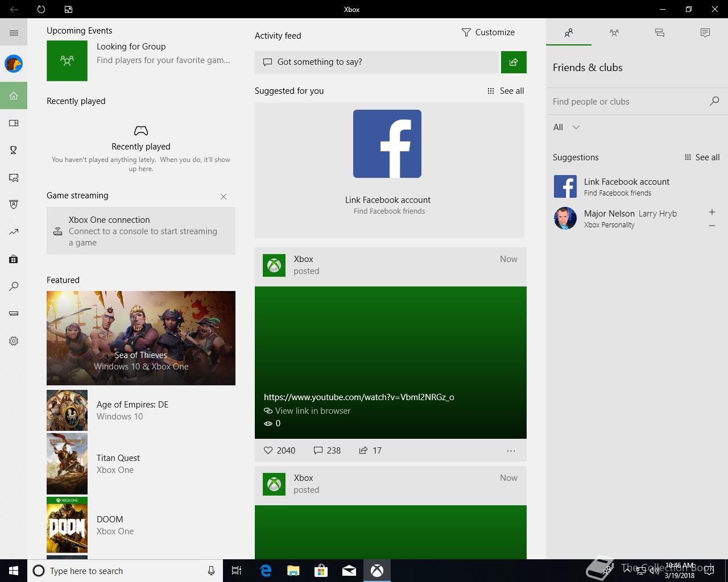This screenshot has height=582, width=728.
Task: Share the first Xbox post
Action: tap(370, 450)
